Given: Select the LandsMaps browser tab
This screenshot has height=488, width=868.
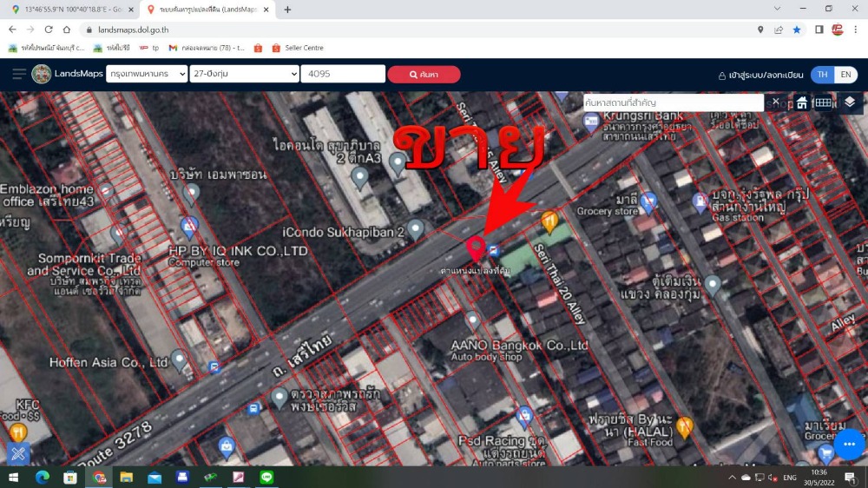Looking at the screenshot, I should click(x=206, y=10).
